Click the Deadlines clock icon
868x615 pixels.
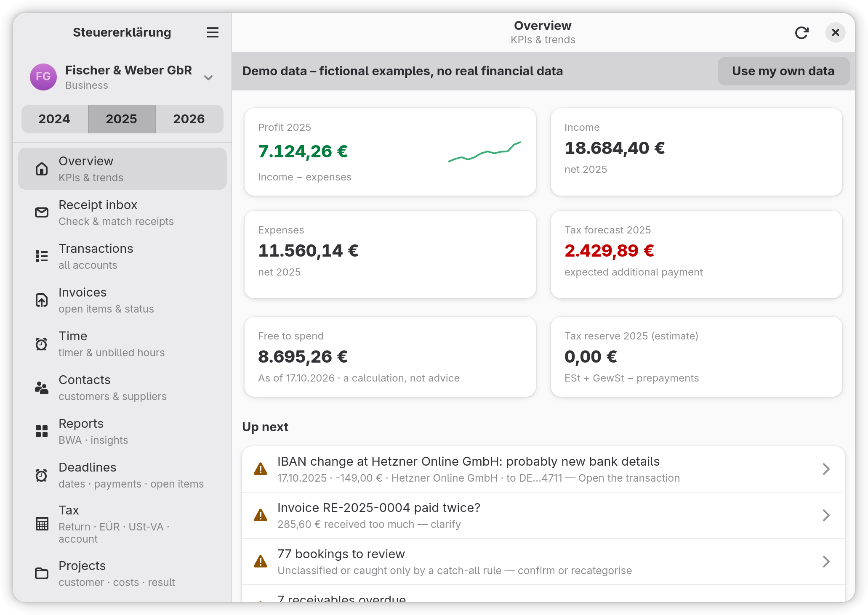pos(42,475)
